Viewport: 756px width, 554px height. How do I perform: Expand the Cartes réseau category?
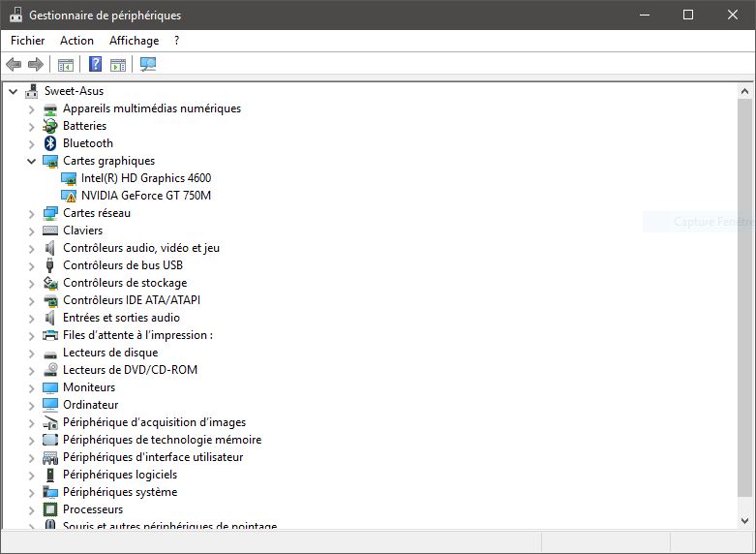point(31,213)
